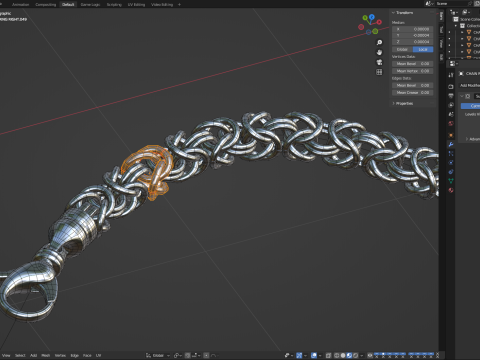Open the pivot point dropdown

click(177, 355)
